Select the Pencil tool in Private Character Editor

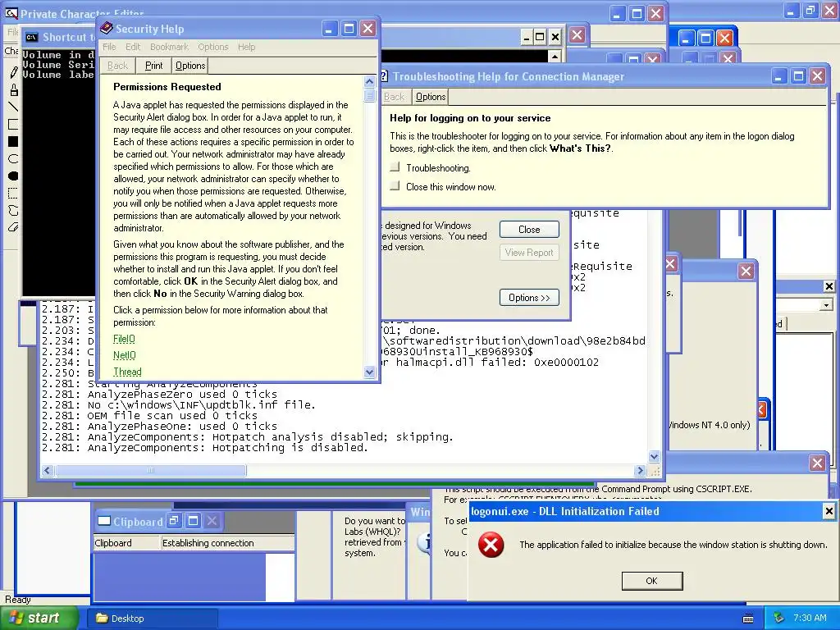point(13,72)
